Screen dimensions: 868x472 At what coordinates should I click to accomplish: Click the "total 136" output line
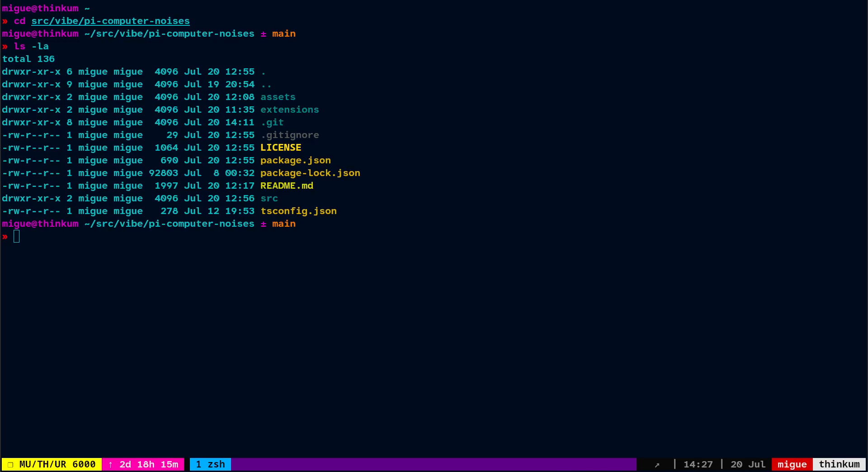[x=28, y=59]
